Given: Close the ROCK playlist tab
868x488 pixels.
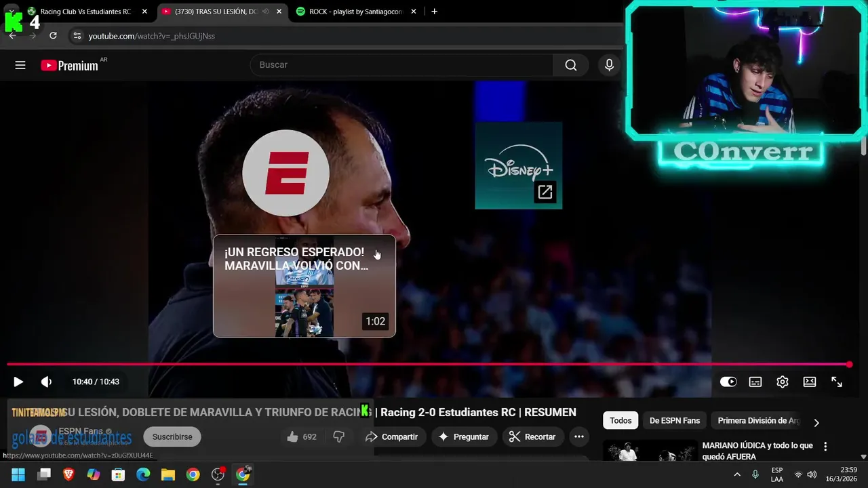Looking at the screenshot, I should tap(414, 12).
